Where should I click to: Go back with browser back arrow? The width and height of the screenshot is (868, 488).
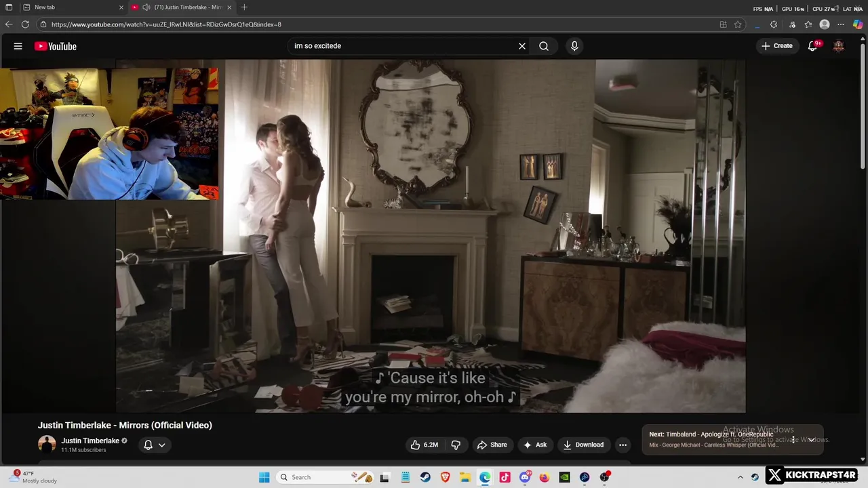pos(9,24)
